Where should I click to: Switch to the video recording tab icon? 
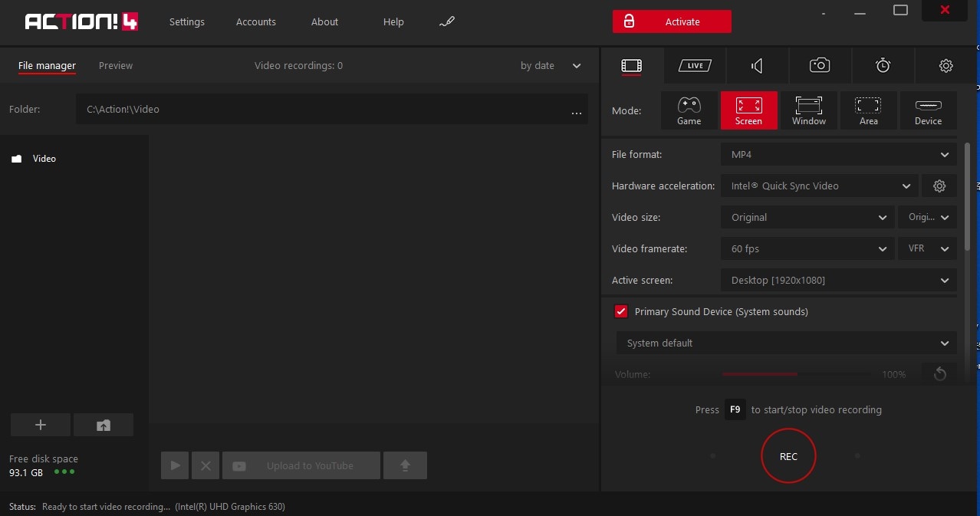pos(631,66)
